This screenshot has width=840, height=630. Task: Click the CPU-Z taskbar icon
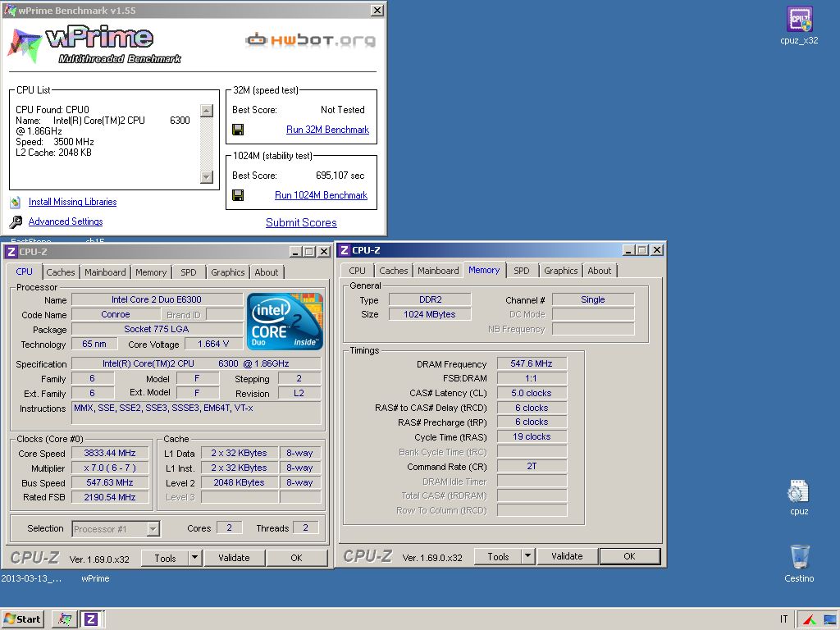92,619
